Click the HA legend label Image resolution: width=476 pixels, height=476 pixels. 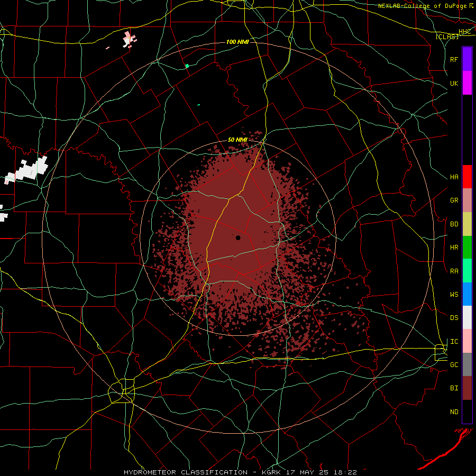(454, 177)
